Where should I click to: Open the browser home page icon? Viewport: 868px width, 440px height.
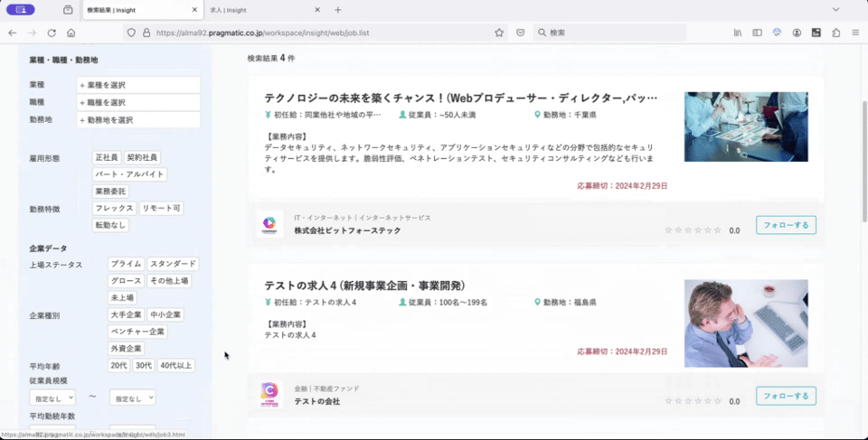click(x=71, y=33)
